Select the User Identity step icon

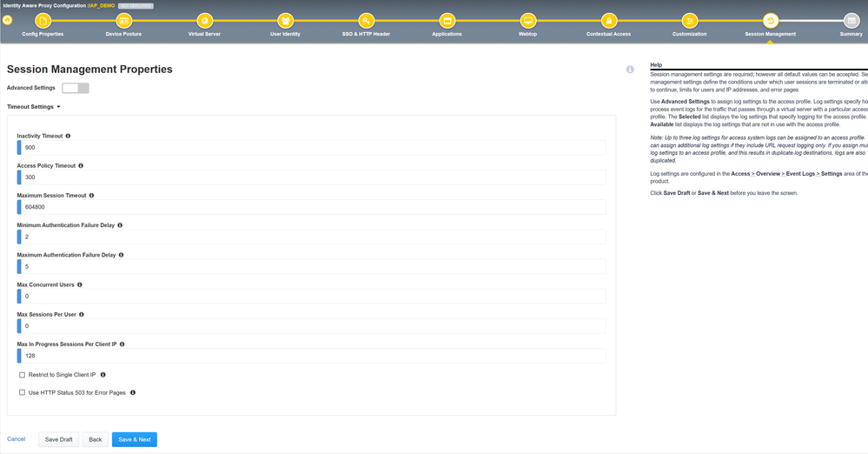coord(285,21)
